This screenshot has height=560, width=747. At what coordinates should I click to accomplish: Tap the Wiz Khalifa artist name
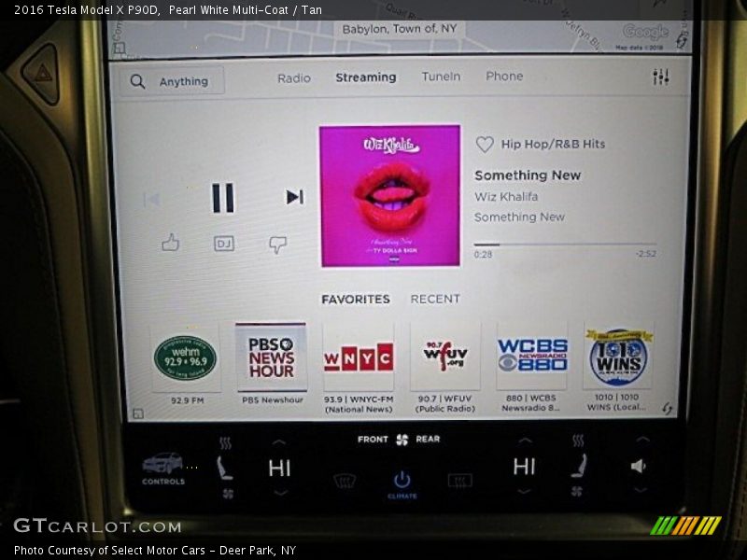coord(506,196)
